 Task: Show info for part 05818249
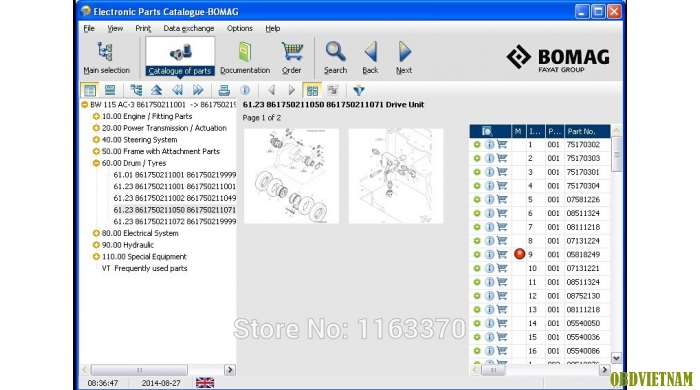(x=489, y=254)
